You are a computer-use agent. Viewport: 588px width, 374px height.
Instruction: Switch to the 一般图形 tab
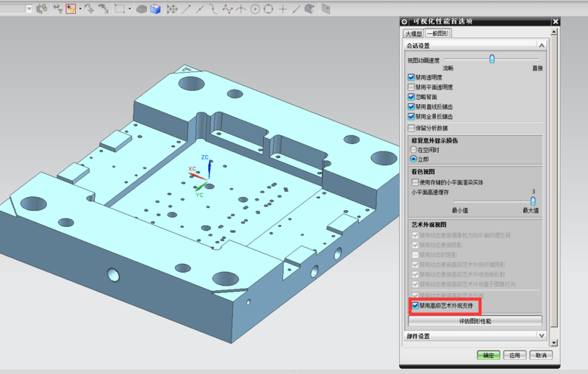click(438, 33)
